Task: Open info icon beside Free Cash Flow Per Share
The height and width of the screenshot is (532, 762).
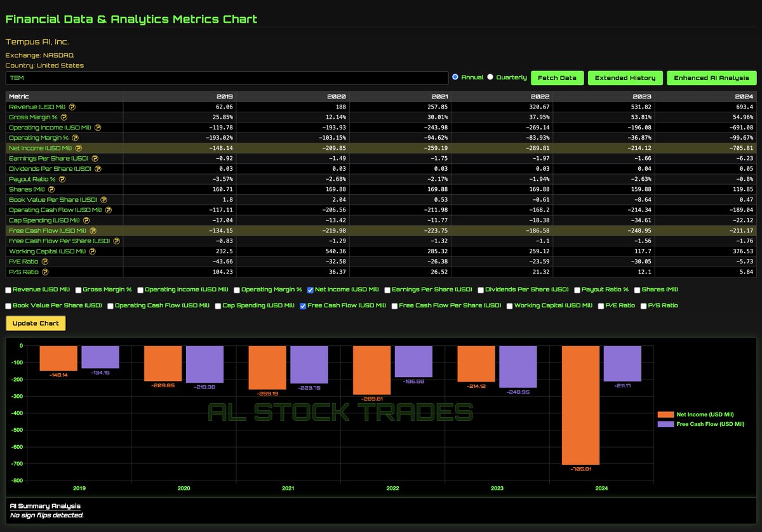Action: [x=117, y=241]
